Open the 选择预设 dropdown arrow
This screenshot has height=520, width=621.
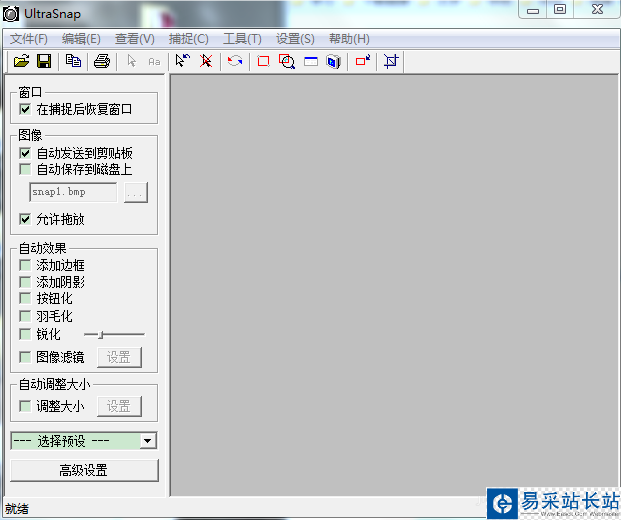pos(148,441)
